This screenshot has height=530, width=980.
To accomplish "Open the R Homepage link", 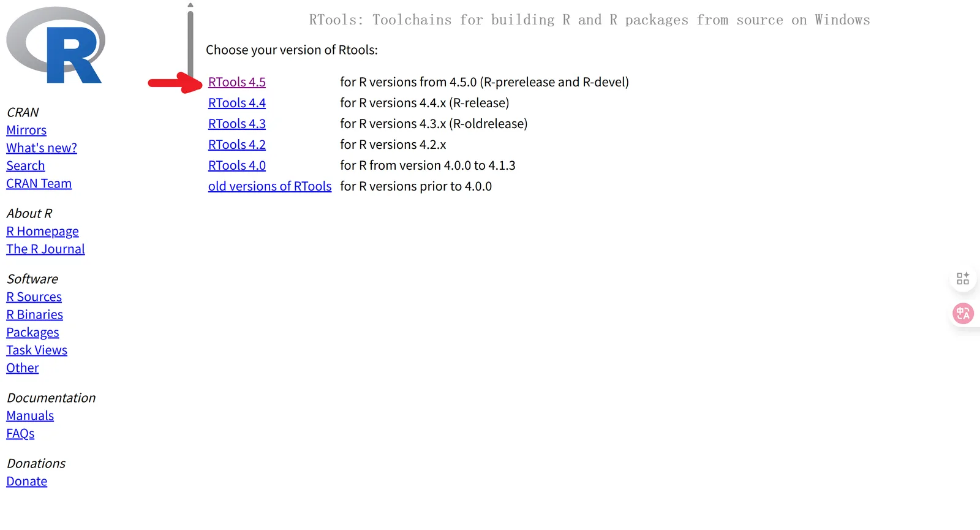I will tap(42, 232).
